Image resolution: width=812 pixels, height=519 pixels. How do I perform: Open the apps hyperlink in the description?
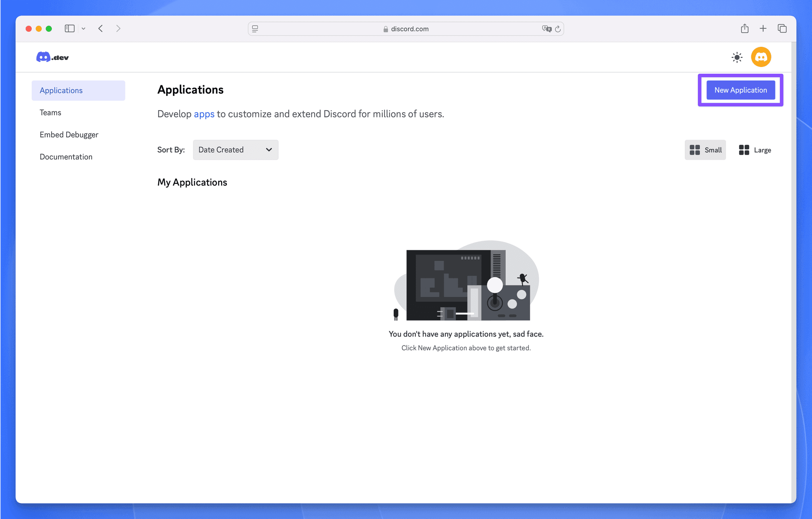[x=204, y=114]
